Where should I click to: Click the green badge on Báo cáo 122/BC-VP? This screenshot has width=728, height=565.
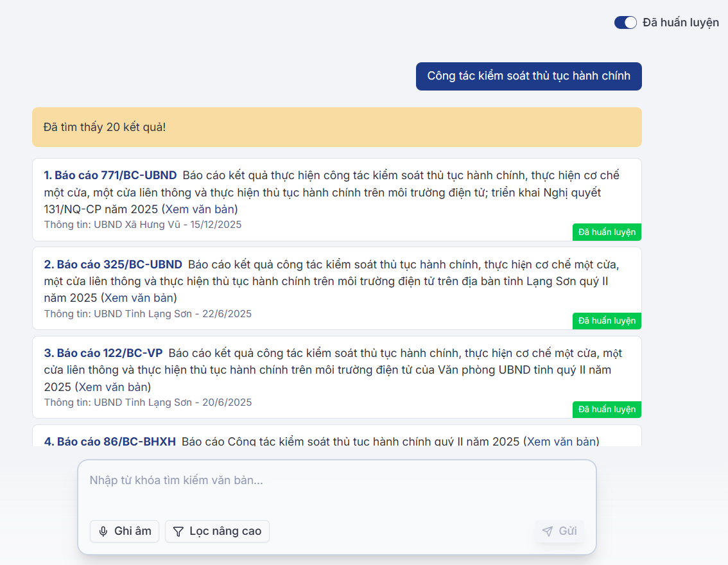click(607, 409)
